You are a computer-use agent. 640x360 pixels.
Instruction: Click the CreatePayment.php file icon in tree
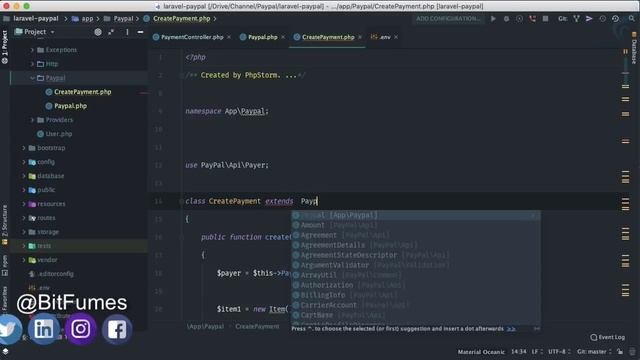point(49,92)
